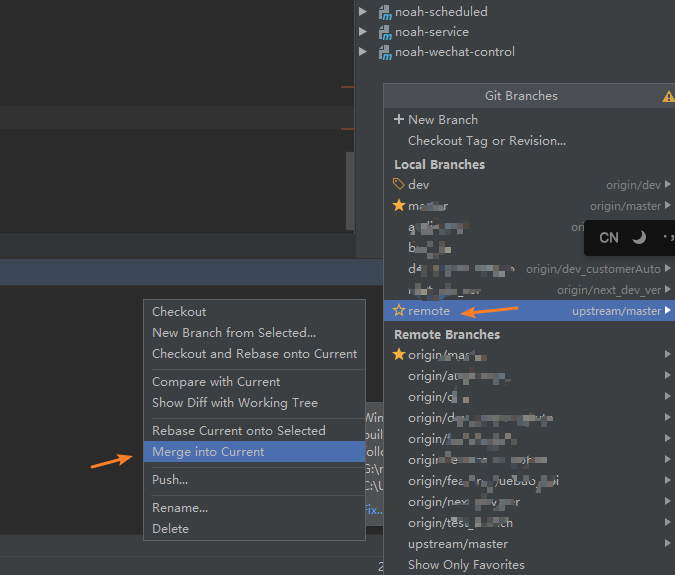Click the noah-wechat-control module name

[455, 52]
